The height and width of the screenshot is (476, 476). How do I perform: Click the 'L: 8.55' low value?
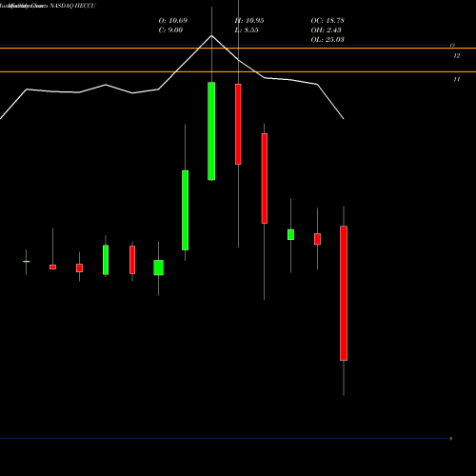coord(247,30)
